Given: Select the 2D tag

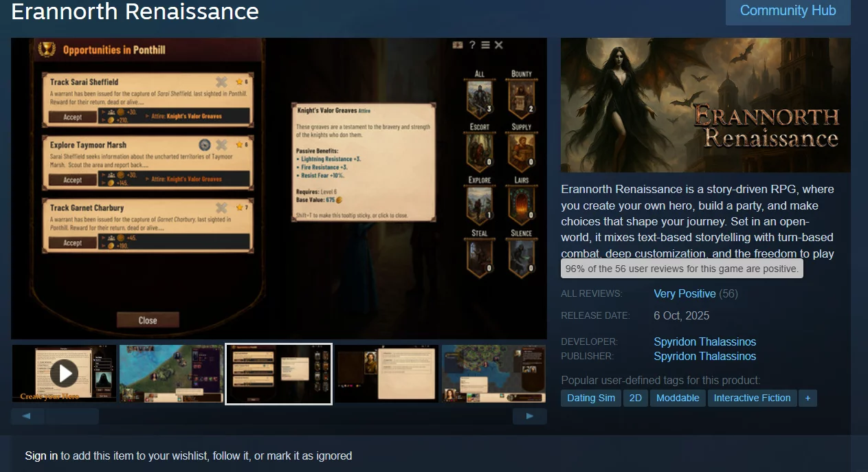Looking at the screenshot, I should (x=636, y=398).
